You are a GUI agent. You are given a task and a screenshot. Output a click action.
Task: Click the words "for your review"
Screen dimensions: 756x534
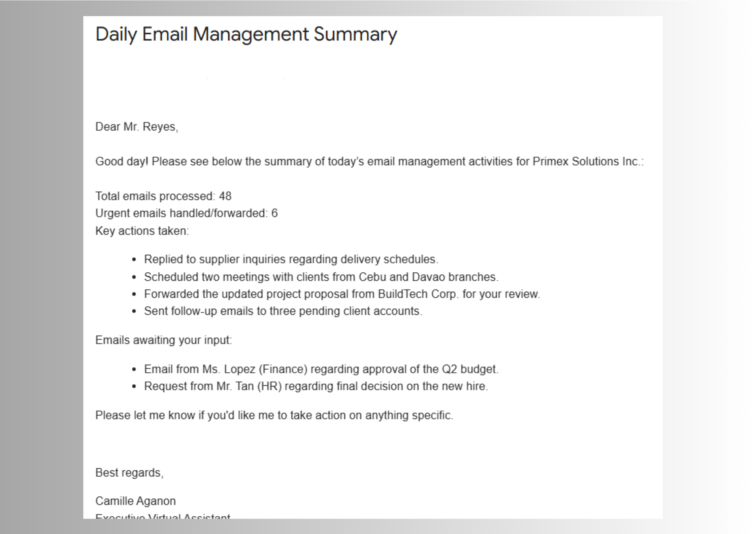pyautogui.click(x=500, y=294)
